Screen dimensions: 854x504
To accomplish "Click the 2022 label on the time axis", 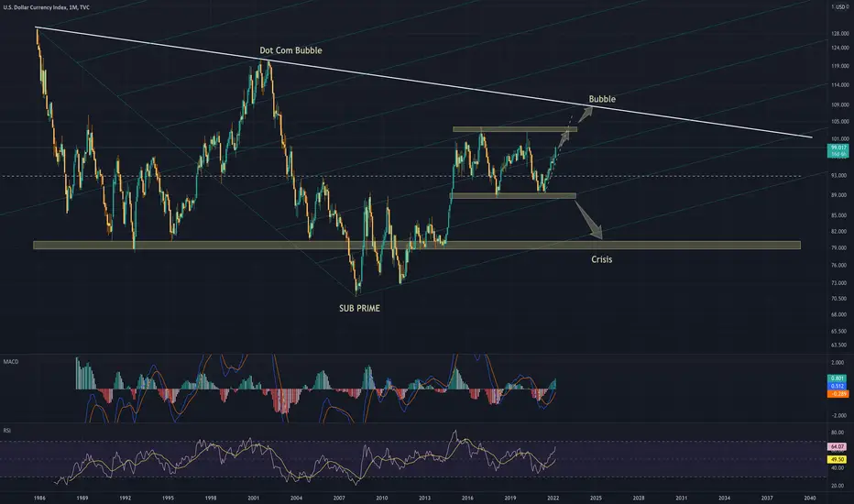I will point(553,498).
